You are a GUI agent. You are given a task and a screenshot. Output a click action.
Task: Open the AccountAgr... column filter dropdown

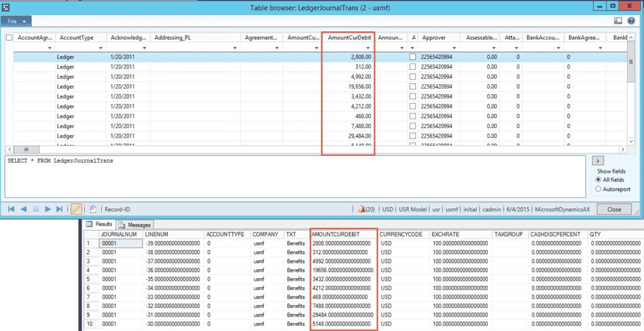[x=50, y=48]
